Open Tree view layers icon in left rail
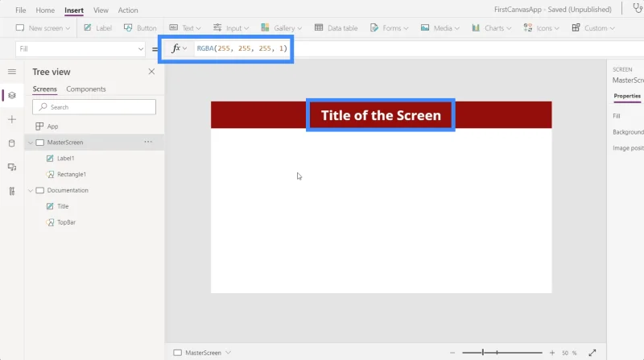The width and height of the screenshot is (644, 360). pos(12,95)
